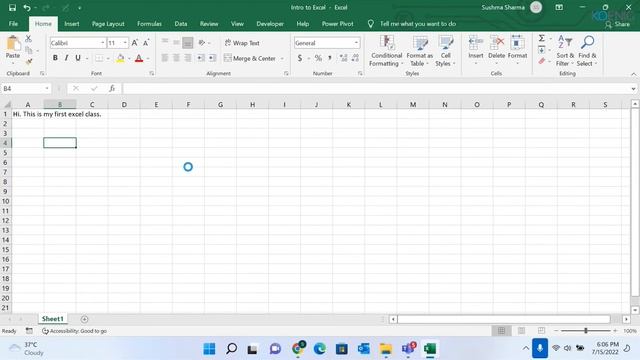
Task: Click the Share button
Action: (618, 24)
